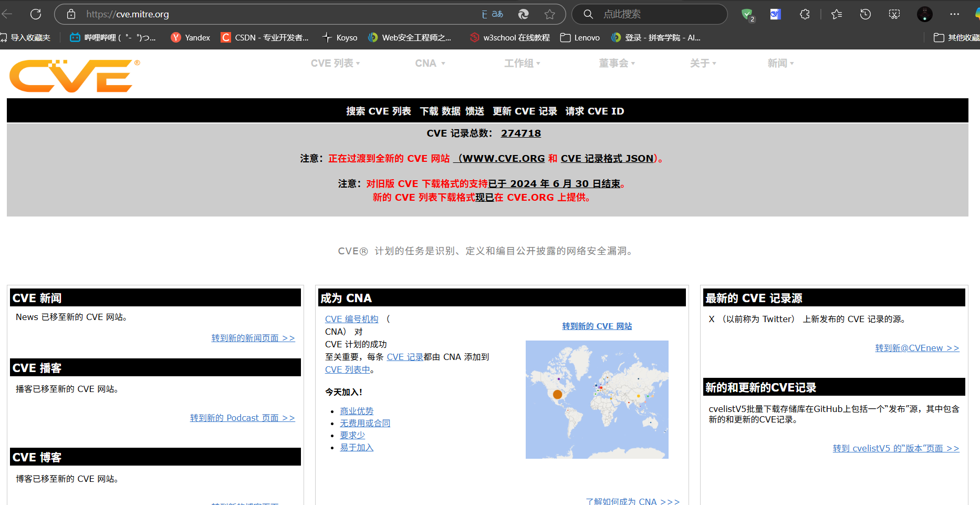This screenshot has height=505, width=980.
Task: Select 请求 CVE ID in the black bar
Action: pos(595,111)
